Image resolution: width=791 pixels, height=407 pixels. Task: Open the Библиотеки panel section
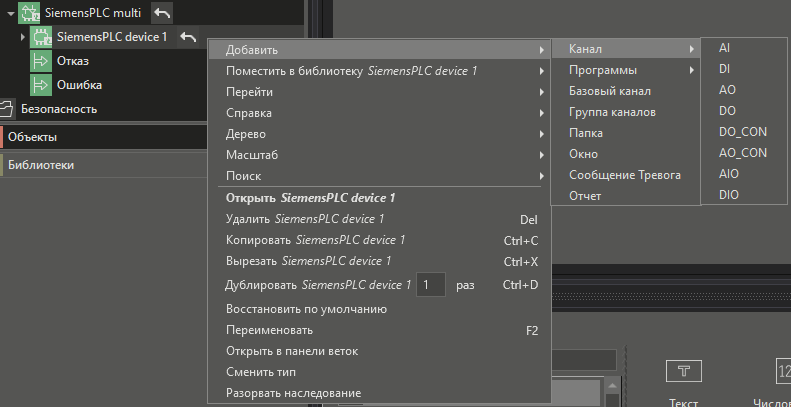pyautogui.click(x=103, y=165)
